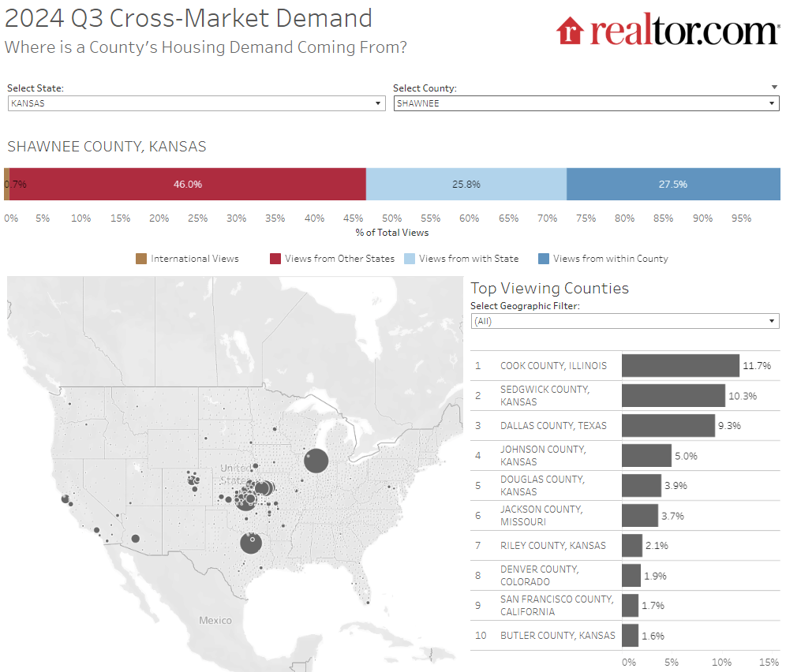Screen dimensions: 786x672
Task: Click the Views from with State legend swatch
Action: (x=410, y=259)
